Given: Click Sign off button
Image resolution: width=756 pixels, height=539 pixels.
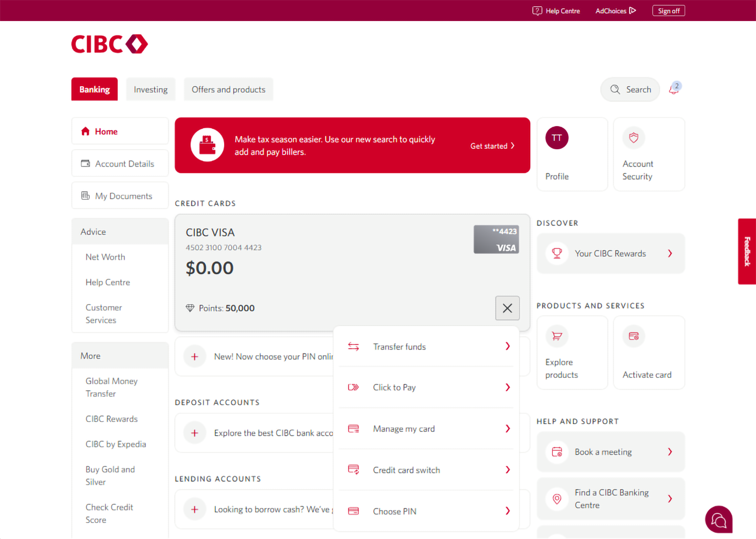Looking at the screenshot, I should [x=669, y=11].
